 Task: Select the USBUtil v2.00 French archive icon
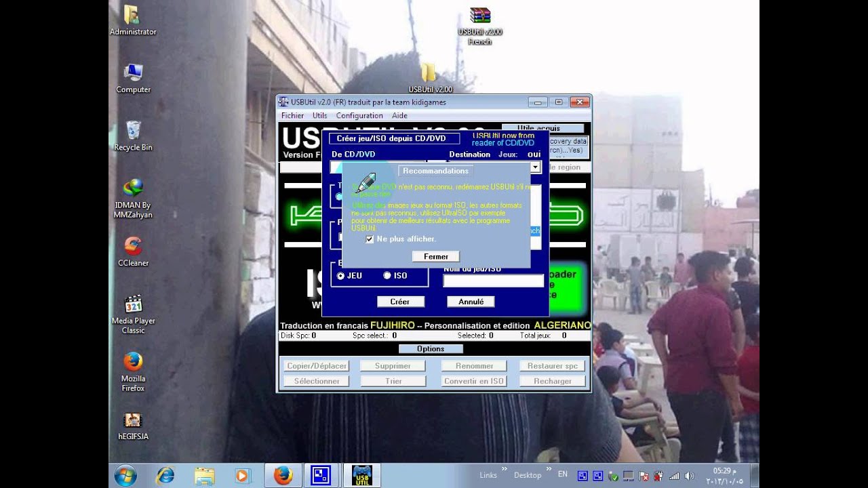tap(480, 26)
